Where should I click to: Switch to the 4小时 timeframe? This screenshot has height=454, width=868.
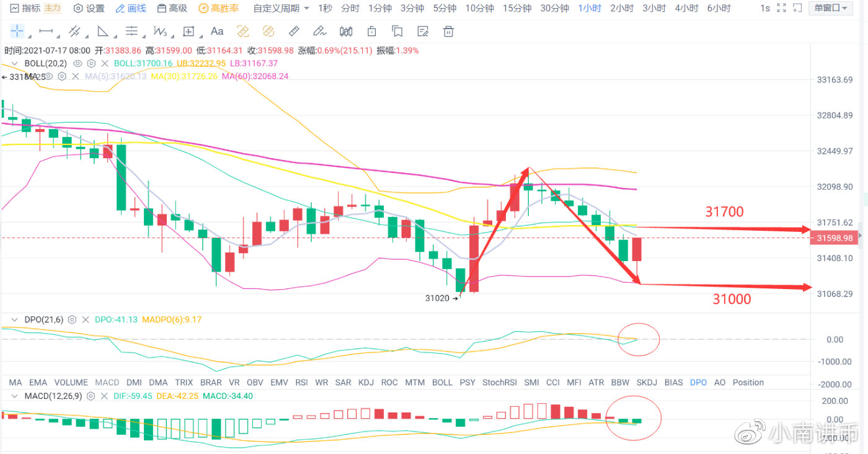click(x=686, y=8)
